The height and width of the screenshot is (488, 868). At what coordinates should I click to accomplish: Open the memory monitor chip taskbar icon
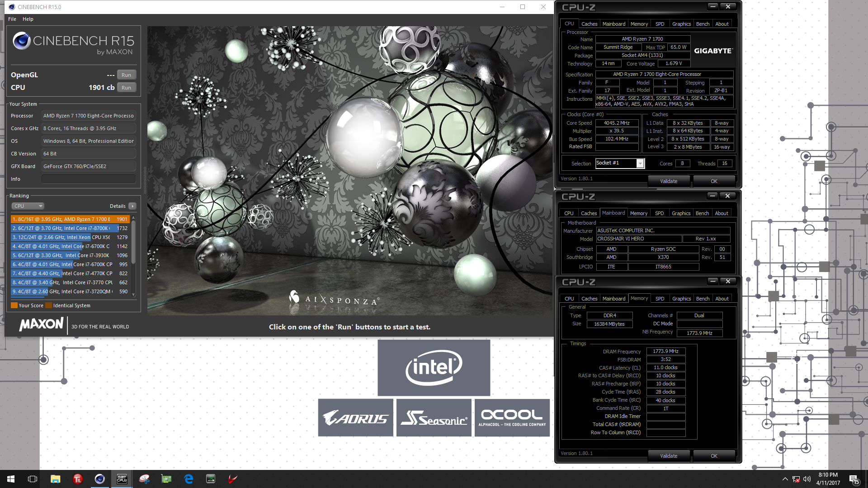point(211,479)
